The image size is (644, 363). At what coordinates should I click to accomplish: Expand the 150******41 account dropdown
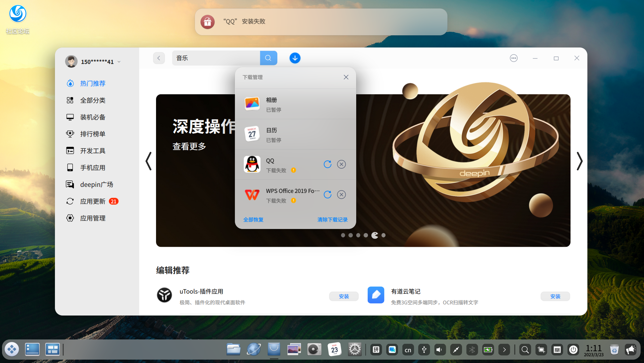tap(119, 62)
